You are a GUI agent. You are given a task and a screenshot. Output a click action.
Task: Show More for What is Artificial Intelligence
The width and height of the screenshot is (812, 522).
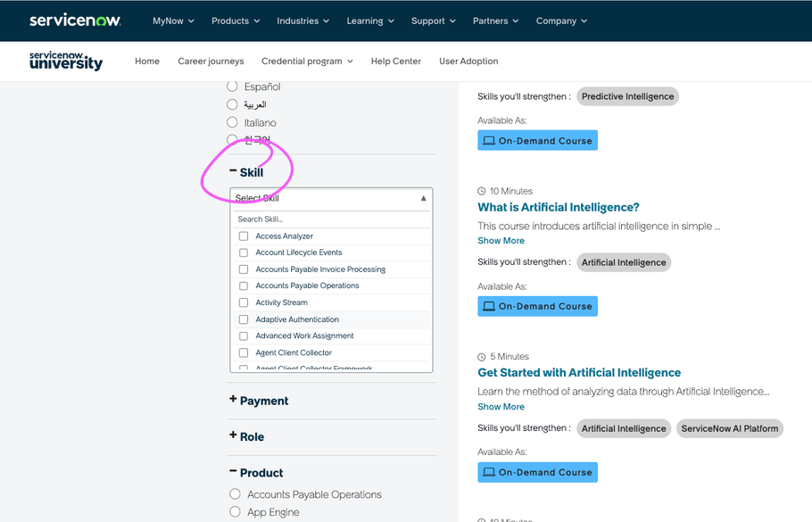[x=501, y=241]
